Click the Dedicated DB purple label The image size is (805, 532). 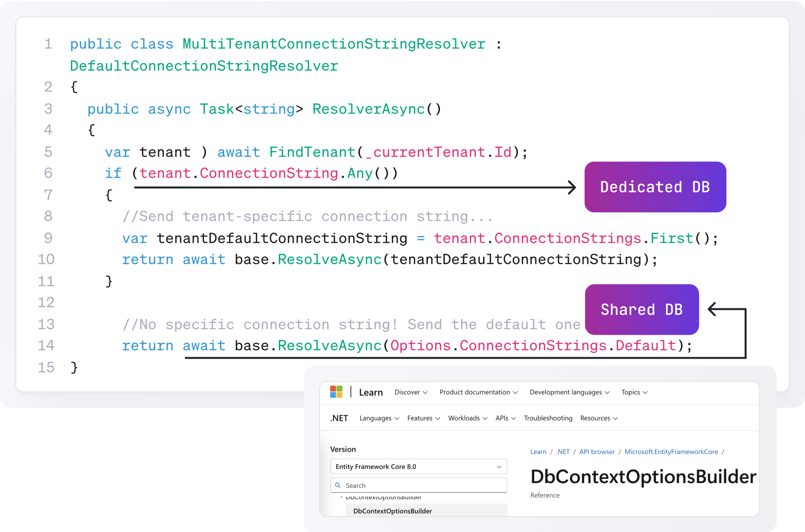[x=655, y=187]
